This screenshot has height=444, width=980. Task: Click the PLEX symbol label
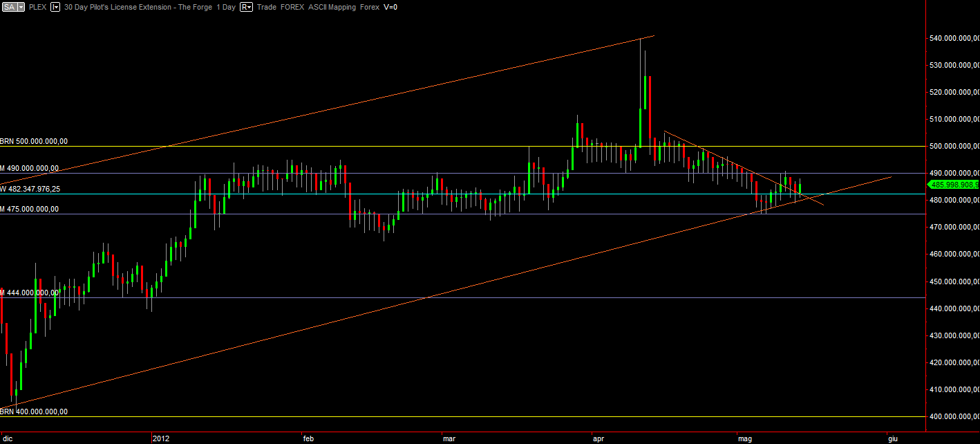click(38, 7)
